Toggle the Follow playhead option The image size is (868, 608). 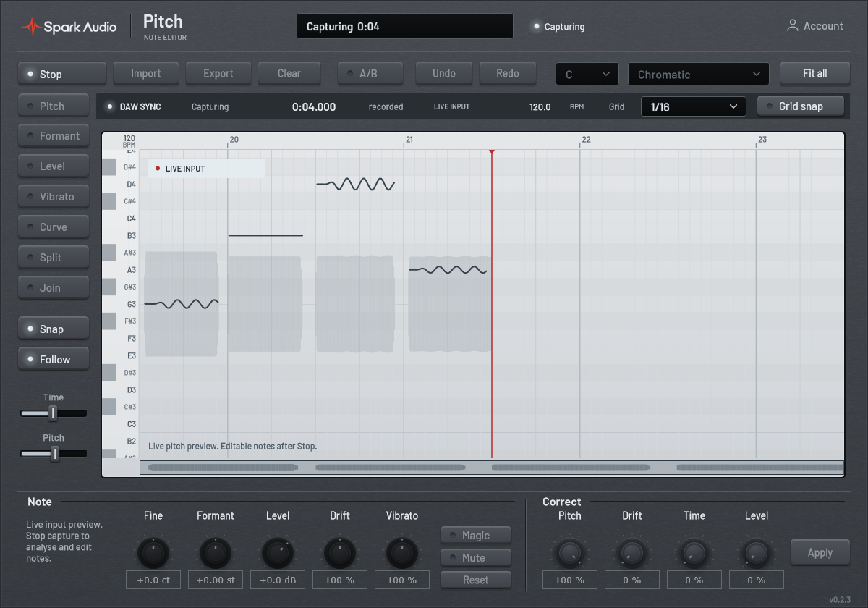pyautogui.click(x=54, y=360)
